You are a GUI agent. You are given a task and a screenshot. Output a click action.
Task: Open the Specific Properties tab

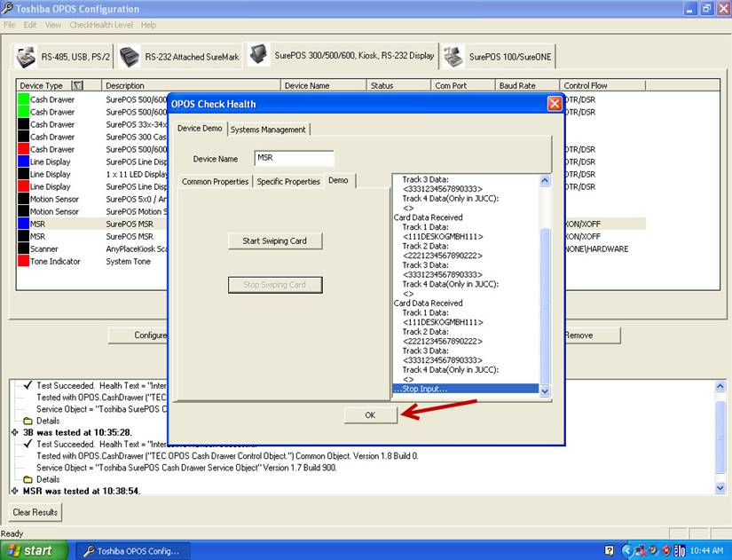[x=288, y=181]
